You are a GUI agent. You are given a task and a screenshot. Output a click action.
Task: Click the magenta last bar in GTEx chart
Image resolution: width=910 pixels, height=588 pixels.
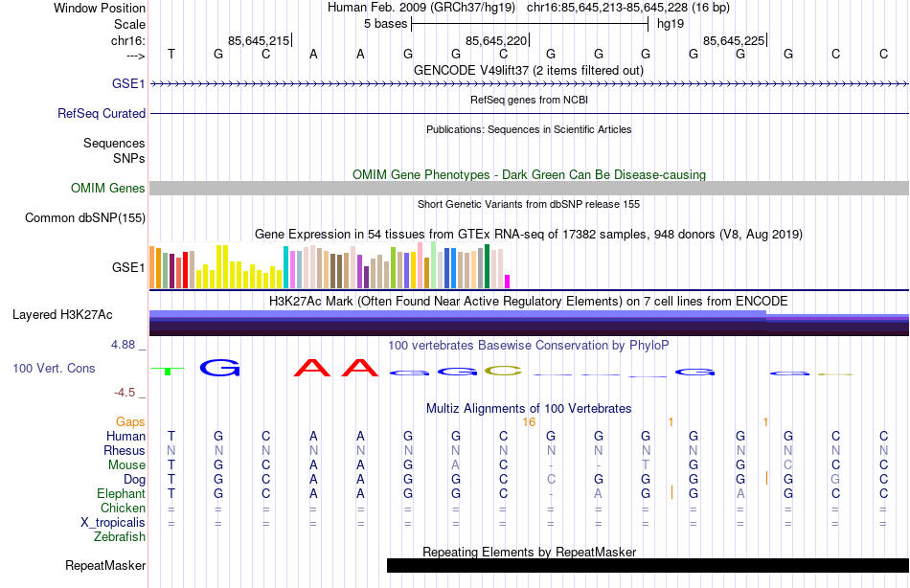pyautogui.click(x=508, y=282)
